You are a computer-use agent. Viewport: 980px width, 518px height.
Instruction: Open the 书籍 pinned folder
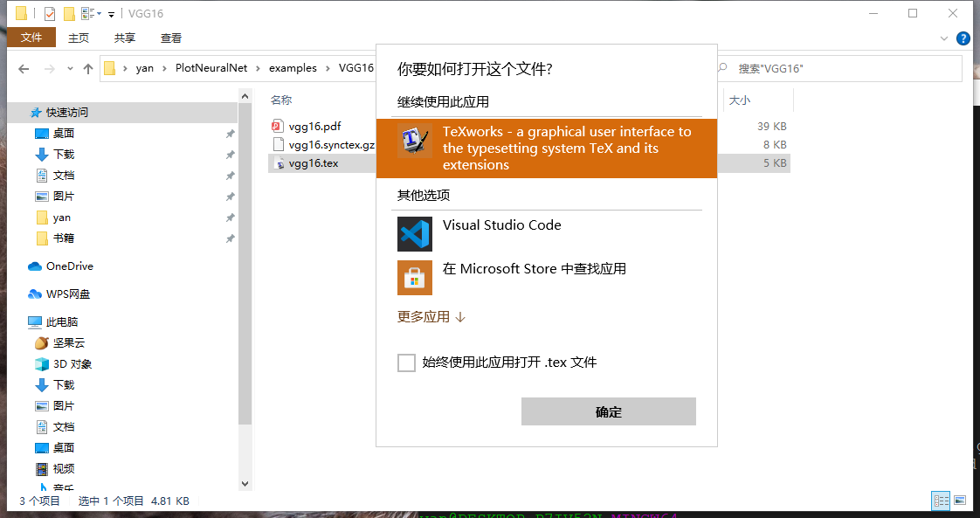(64, 238)
